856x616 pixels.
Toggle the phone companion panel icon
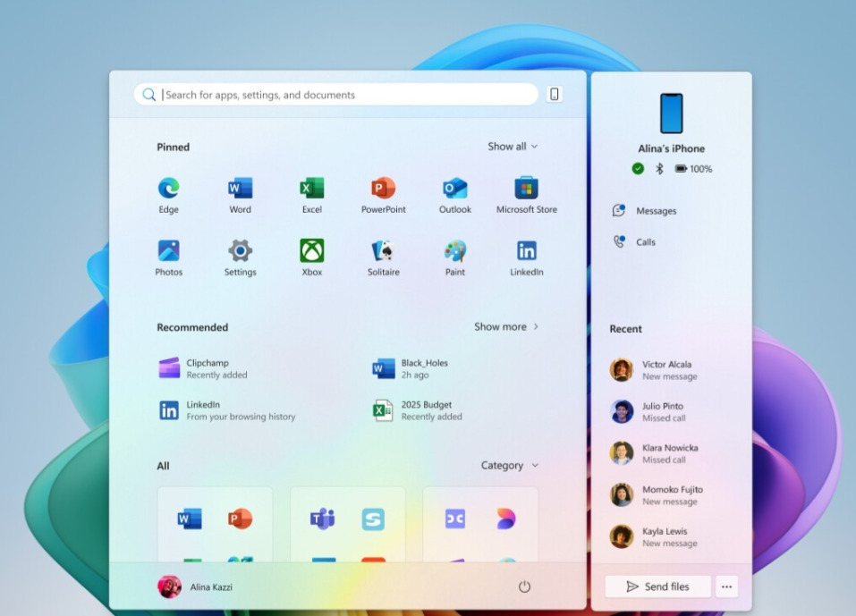point(554,94)
